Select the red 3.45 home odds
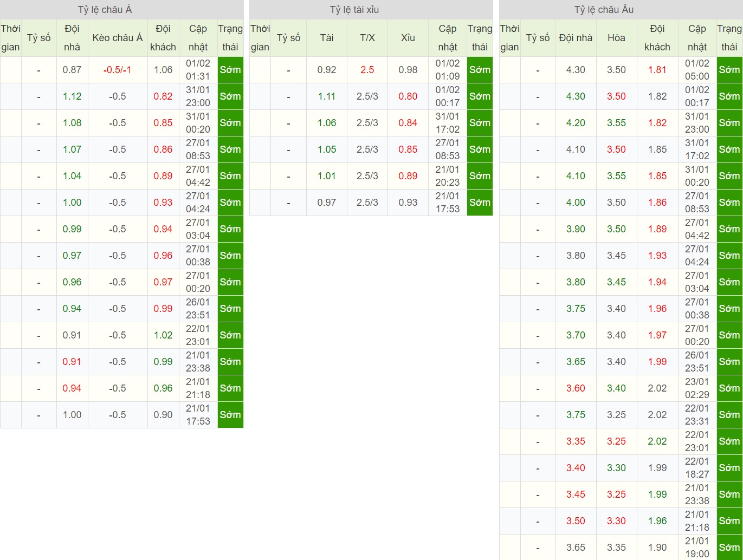Screen dimensions: 743x560 (x=576, y=494)
